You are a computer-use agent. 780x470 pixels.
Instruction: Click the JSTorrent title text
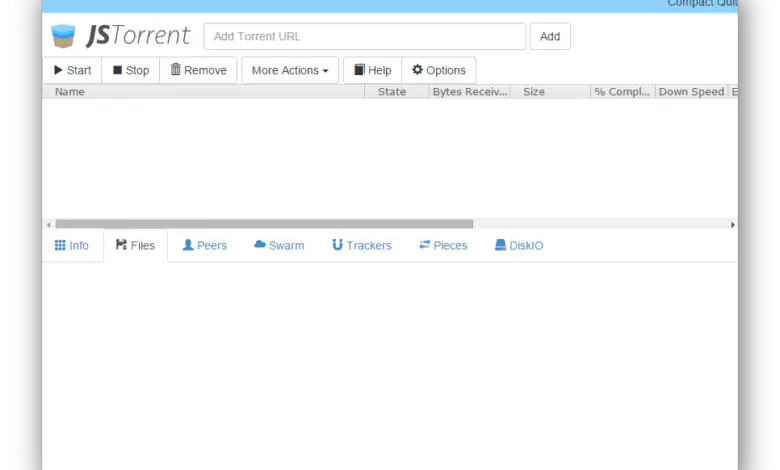tap(138, 35)
